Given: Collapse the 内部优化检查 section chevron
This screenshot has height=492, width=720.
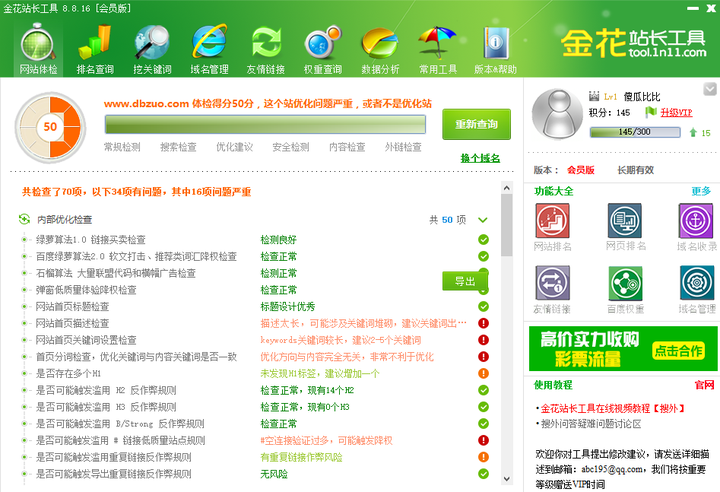Looking at the screenshot, I should pyautogui.click(x=483, y=220).
